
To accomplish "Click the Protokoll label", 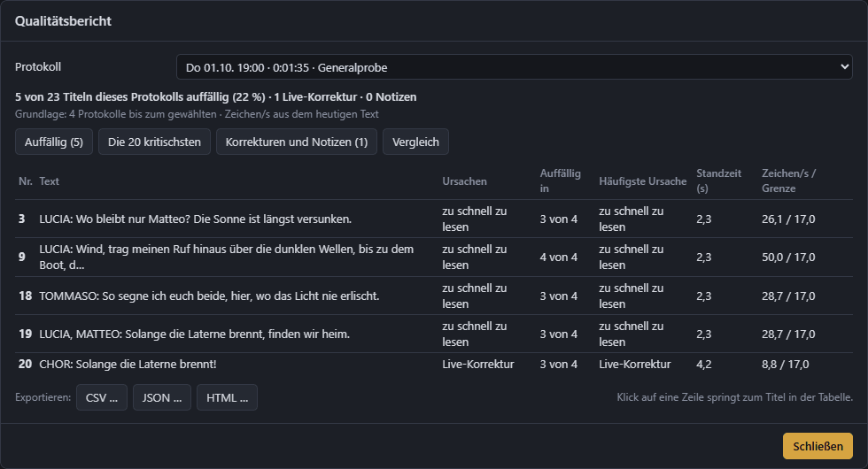I will point(38,67).
